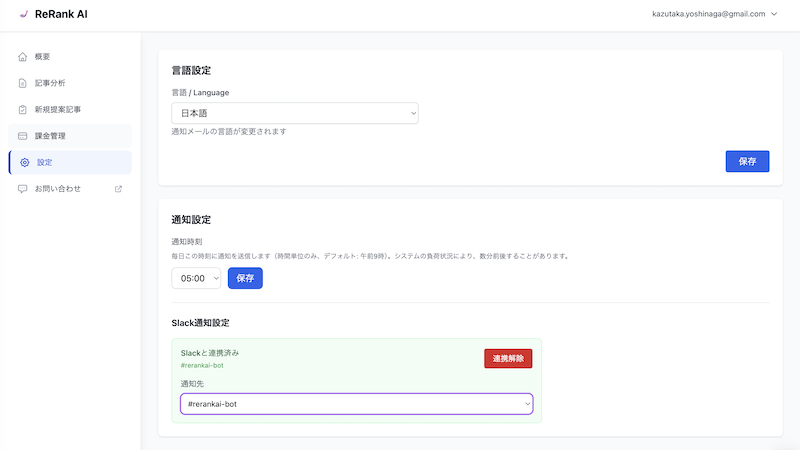Image resolution: width=800 pixels, height=450 pixels.
Task: Click the home icon beside 概要
Action: 22,57
